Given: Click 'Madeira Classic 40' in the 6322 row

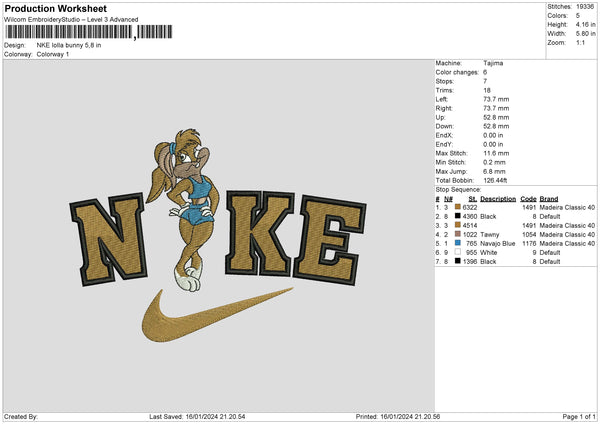Looking at the screenshot, I should tap(567, 207).
